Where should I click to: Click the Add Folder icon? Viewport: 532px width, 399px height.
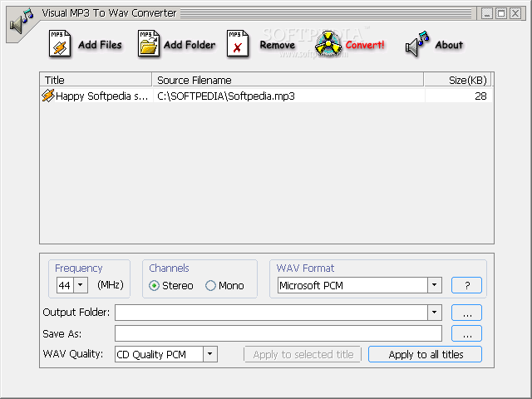pos(149,43)
